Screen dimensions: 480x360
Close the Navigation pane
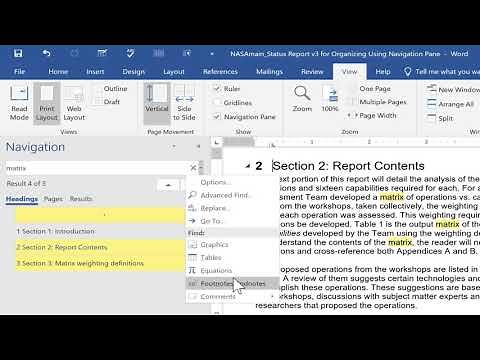199,147
